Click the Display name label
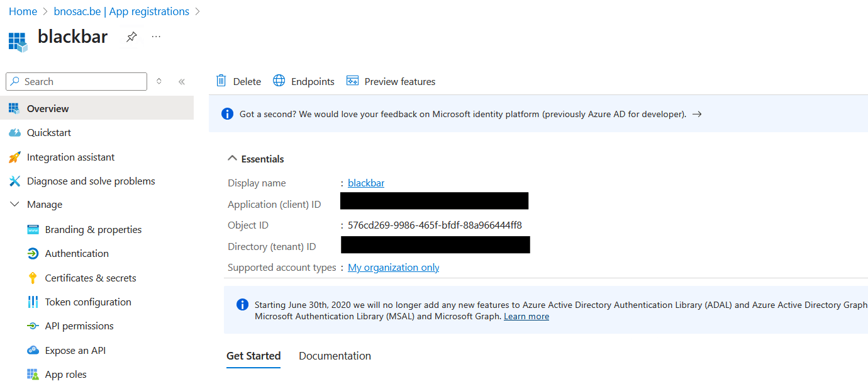This screenshot has height=386, width=868. [257, 183]
